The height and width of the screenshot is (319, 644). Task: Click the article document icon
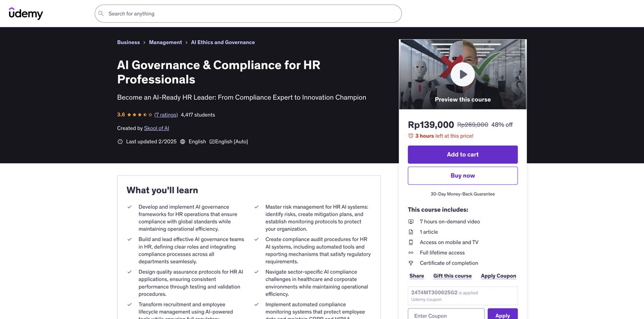411,232
